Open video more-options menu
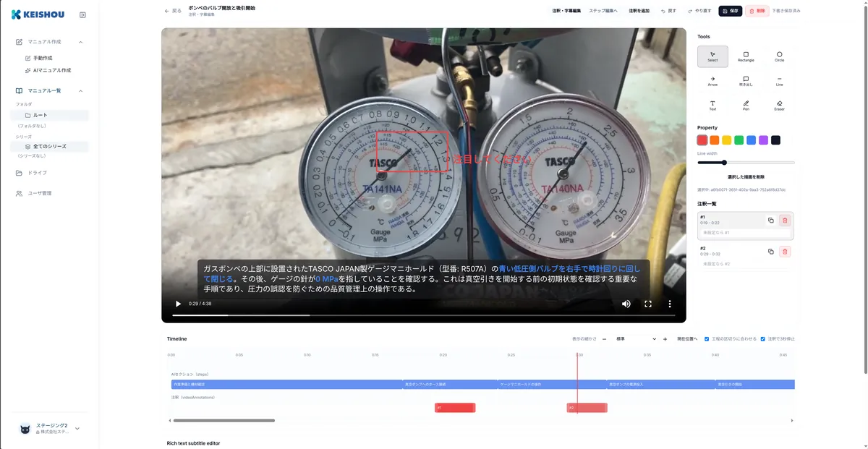This screenshot has width=868, height=449. pyautogui.click(x=670, y=304)
